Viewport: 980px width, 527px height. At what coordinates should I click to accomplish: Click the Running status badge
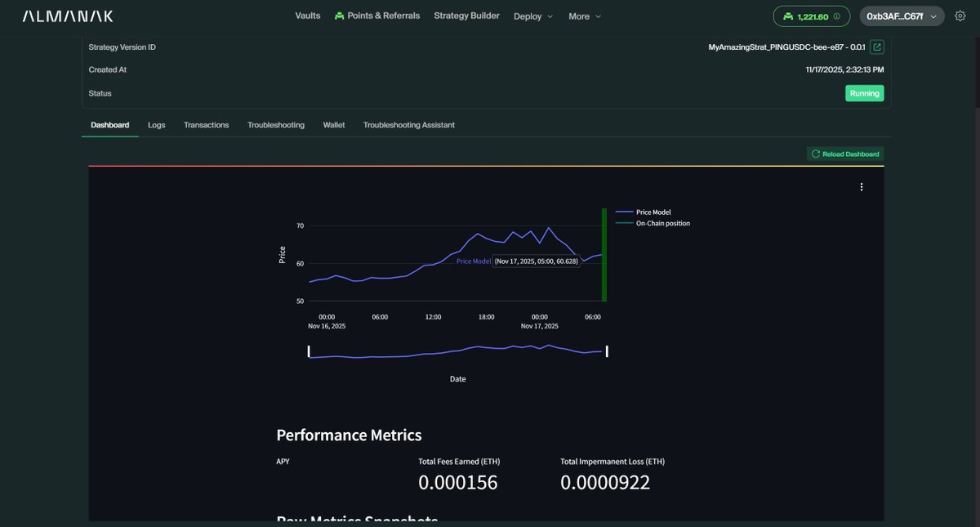coord(864,92)
